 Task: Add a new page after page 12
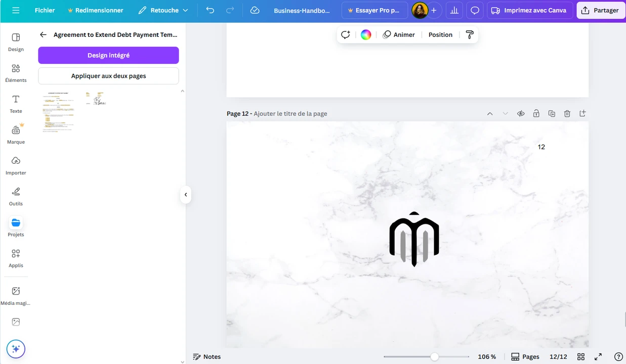pyautogui.click(x=582, y=114)
